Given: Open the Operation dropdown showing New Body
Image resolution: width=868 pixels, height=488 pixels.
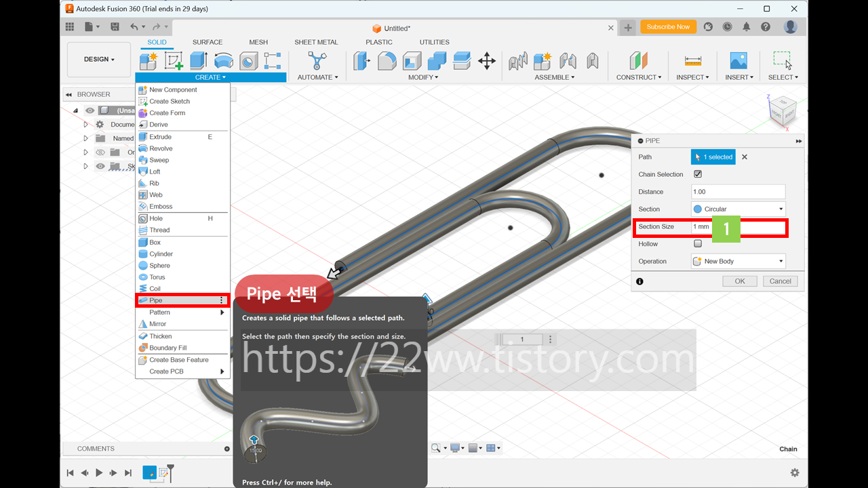Looking at the screenshot, I should tap(738, 261).
